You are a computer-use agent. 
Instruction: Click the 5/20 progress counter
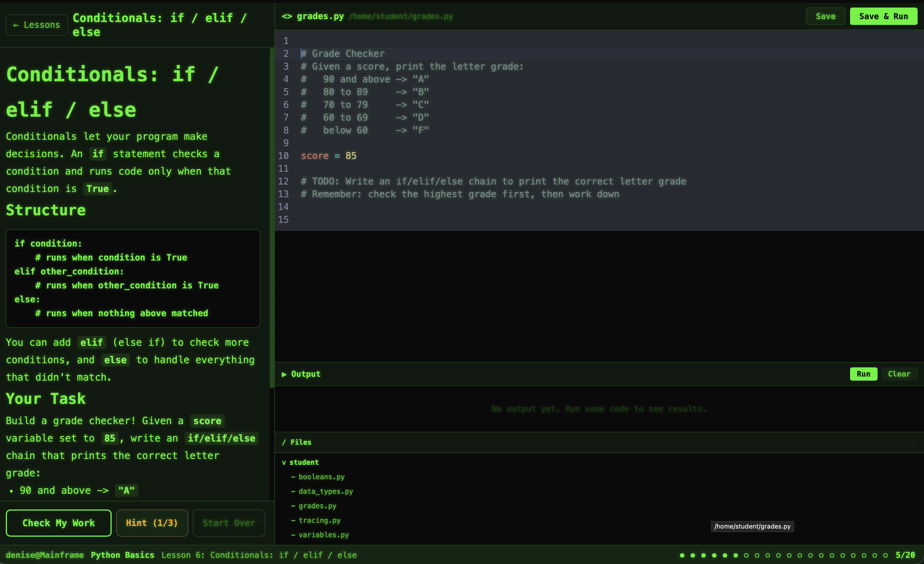[x=905, y=555]
